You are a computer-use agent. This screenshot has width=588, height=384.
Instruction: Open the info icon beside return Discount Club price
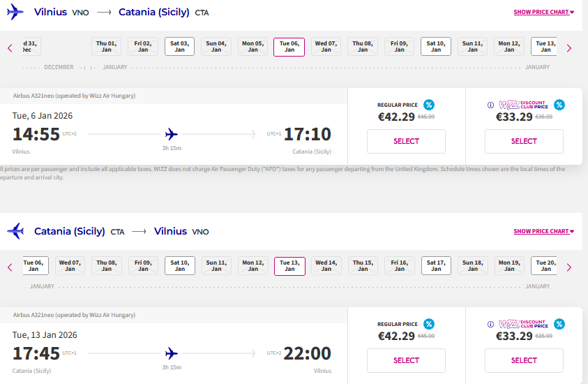point(491,325)
